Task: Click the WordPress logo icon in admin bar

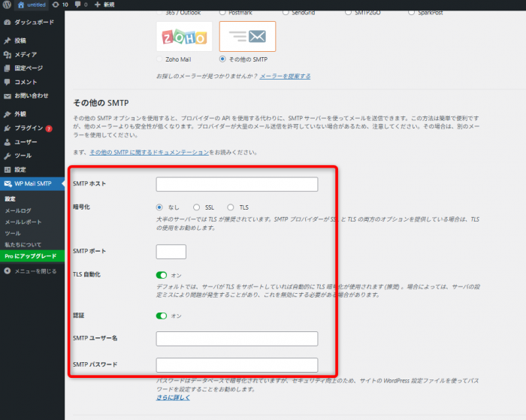Action: [7, 5]
